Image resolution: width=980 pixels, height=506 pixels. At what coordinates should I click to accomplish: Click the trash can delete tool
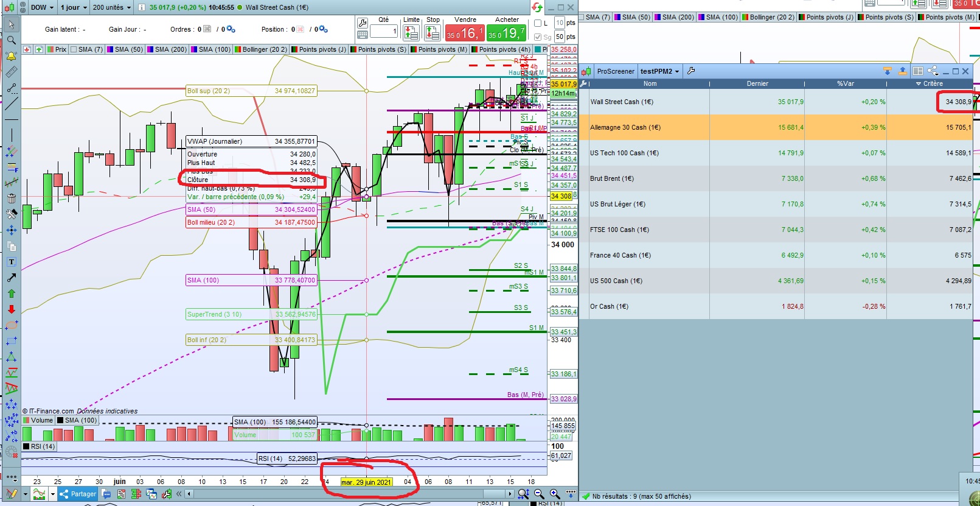[11, 198]
